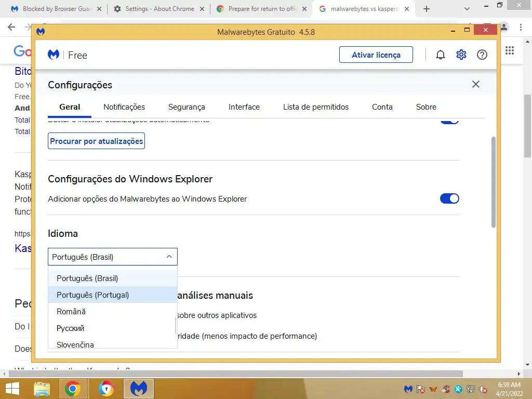
Task: Switch to the Notificações tab
Action: [x=124, y=107]
